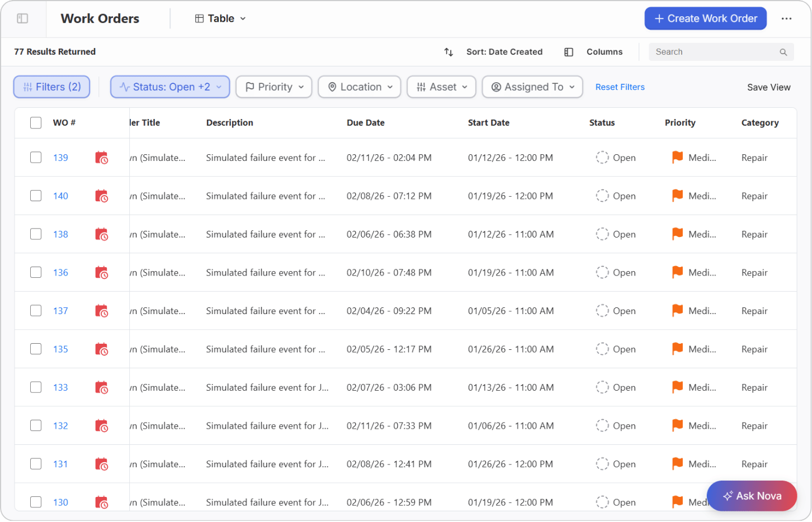The width and height of the screenshot is (812, 522).
Task: Click overdue calendar icon for work order 136
Action: coord(101,273)
